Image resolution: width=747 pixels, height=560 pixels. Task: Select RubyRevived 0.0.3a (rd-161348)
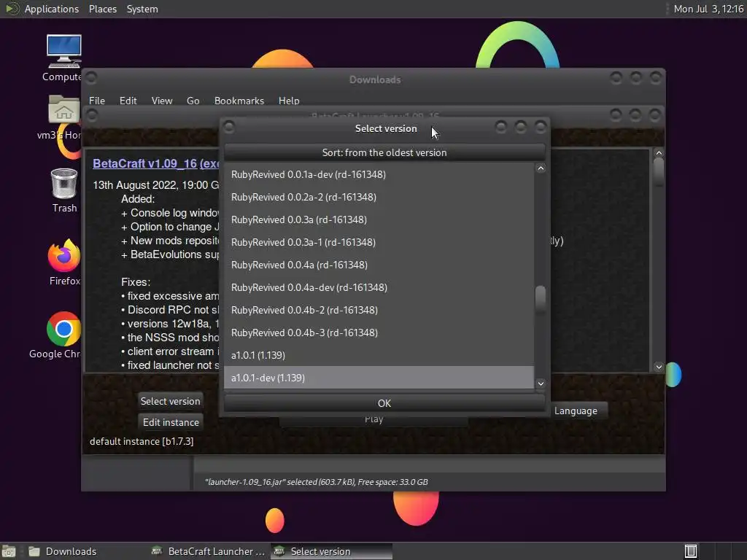click(379, 219)
